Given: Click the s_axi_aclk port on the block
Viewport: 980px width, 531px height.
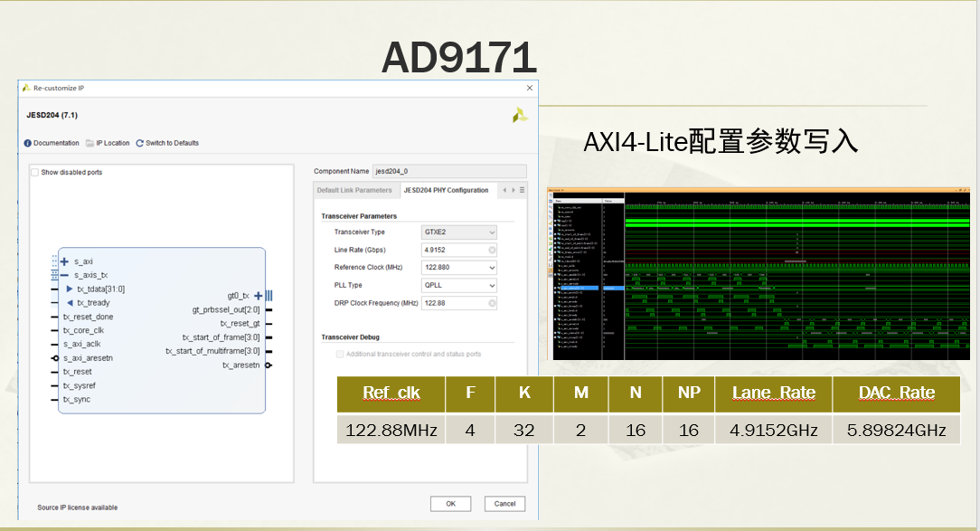Looking at the screenshot, I should point(80,344).
